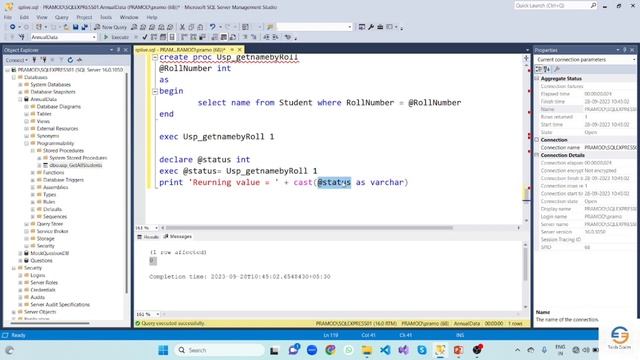
Task: Click the Connect Object Explorer plug icon
Action: click(x=34, y=60)
